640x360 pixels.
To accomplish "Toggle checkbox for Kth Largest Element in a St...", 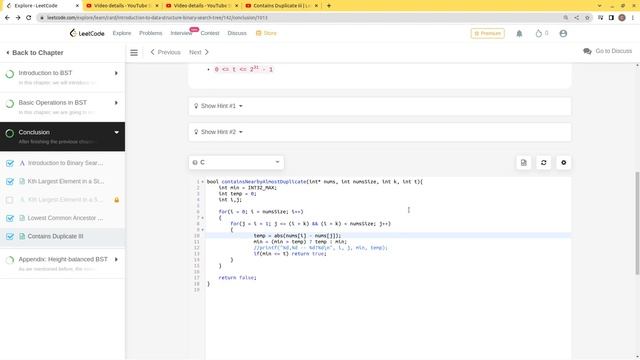I will [x=10, y=182].
